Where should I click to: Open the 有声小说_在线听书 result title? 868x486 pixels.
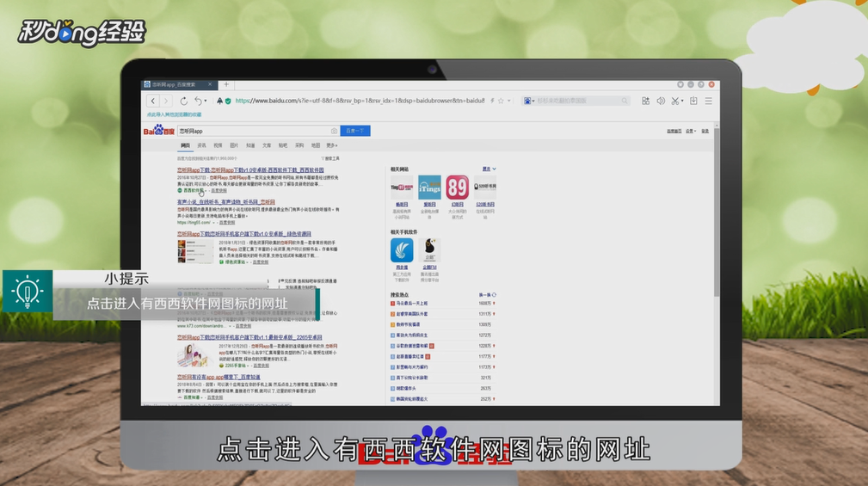[x=226, y=203]
